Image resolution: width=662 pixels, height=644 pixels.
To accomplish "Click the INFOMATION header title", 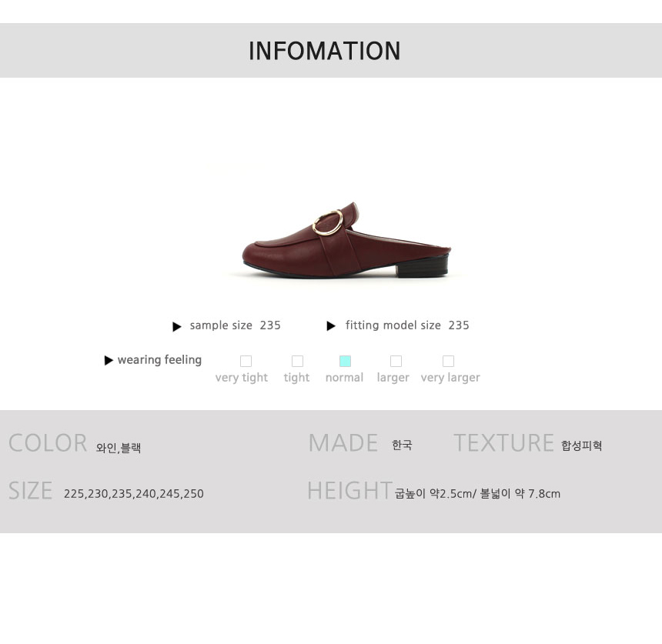I will (x=324, y=51).
